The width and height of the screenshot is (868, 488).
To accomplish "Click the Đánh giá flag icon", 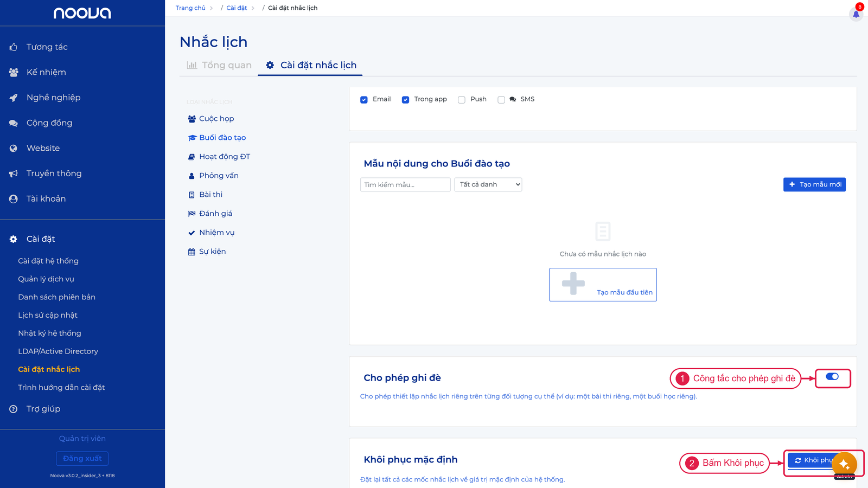I will 192,214.
